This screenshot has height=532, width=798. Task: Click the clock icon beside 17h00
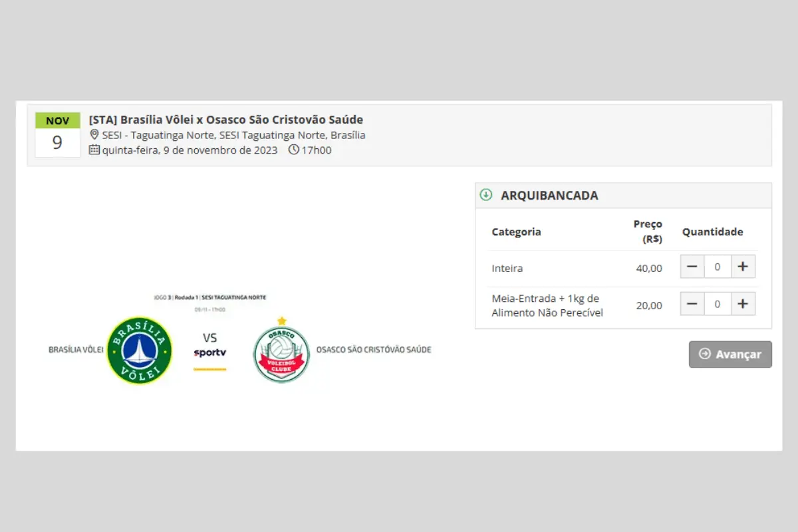click(x=294, y=150)
